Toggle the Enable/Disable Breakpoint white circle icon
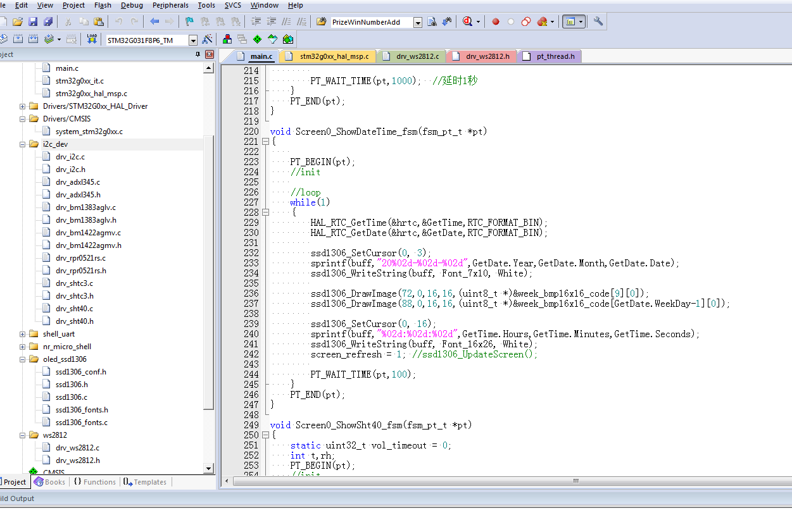Screen dimensions: 792x532 511,22
